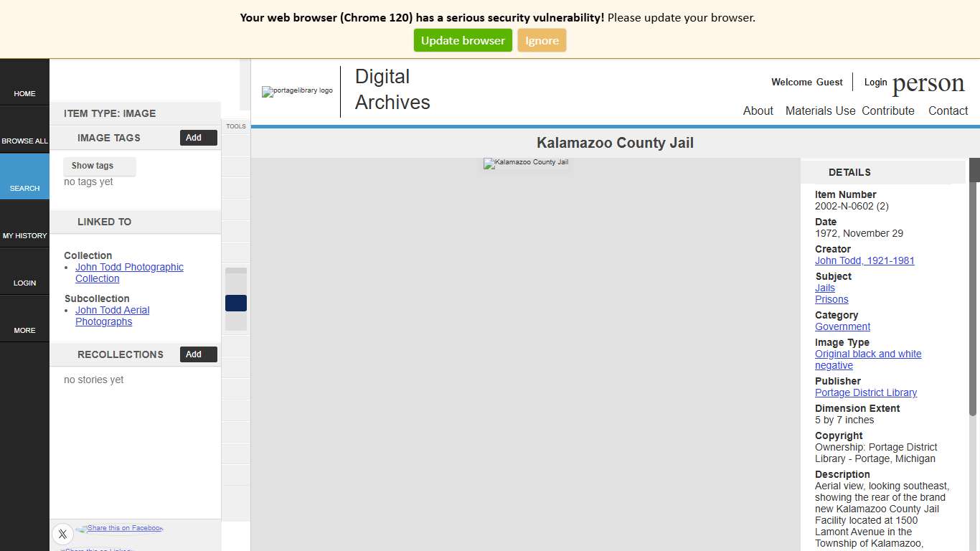Select SEARCH in the left sidebar
Viewport: 980px width, 551px height.
[25, 188]
